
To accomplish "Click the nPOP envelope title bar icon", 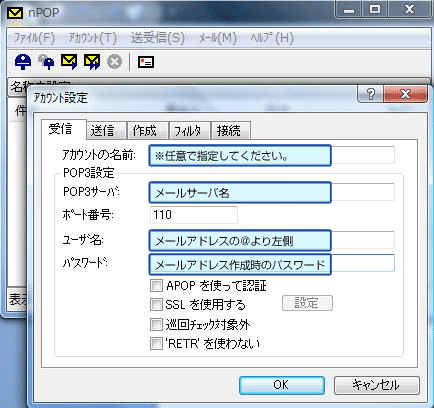I will click(x=15, y=13).
